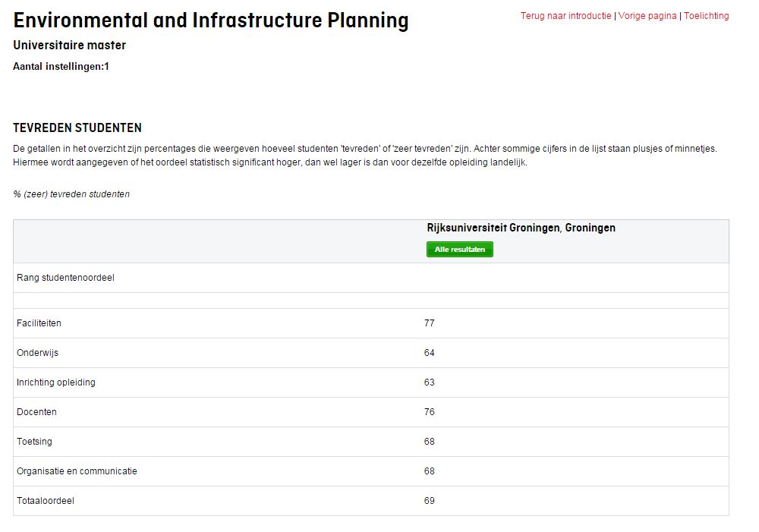The image size is (759, 532).
Task: Select the 'Docenten' row label
Action: (x=36, y=412)
